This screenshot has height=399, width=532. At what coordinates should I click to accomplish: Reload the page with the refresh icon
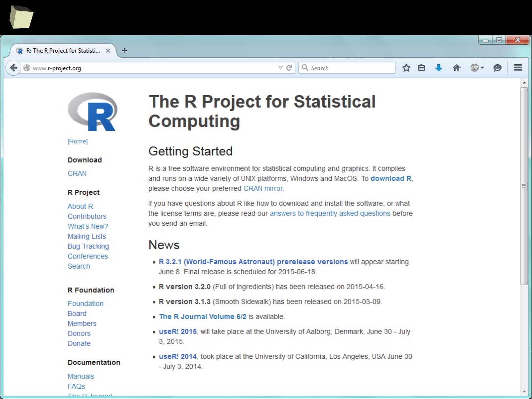point(289,68)
